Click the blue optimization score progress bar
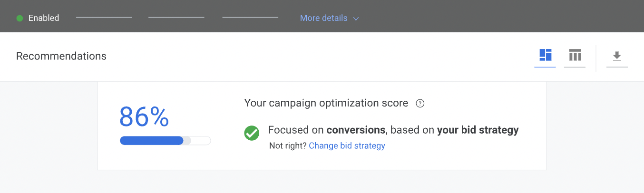Viewport: 644px width, 193px height. (x=152, y=140)
